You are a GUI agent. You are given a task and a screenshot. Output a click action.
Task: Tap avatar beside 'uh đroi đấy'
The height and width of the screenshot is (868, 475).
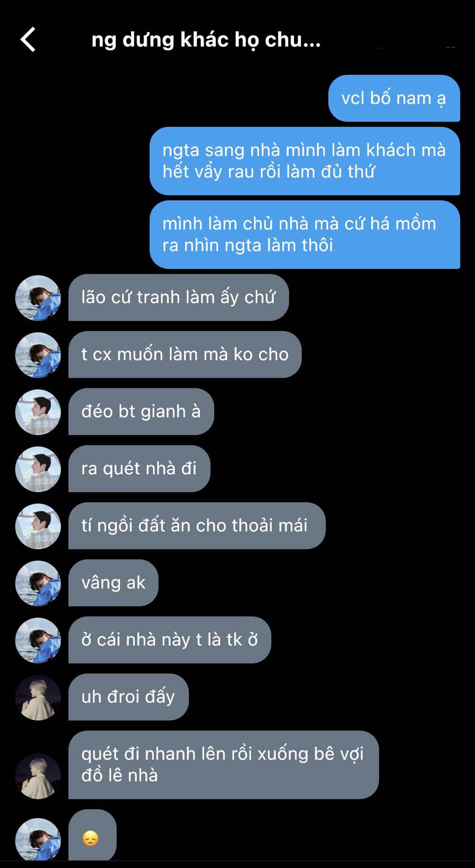(38, 698)
